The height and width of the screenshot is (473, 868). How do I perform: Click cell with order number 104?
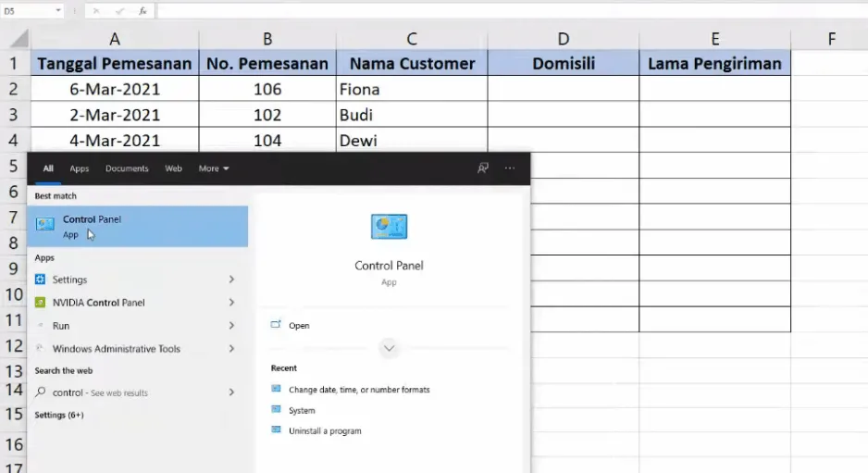point(267,140)
